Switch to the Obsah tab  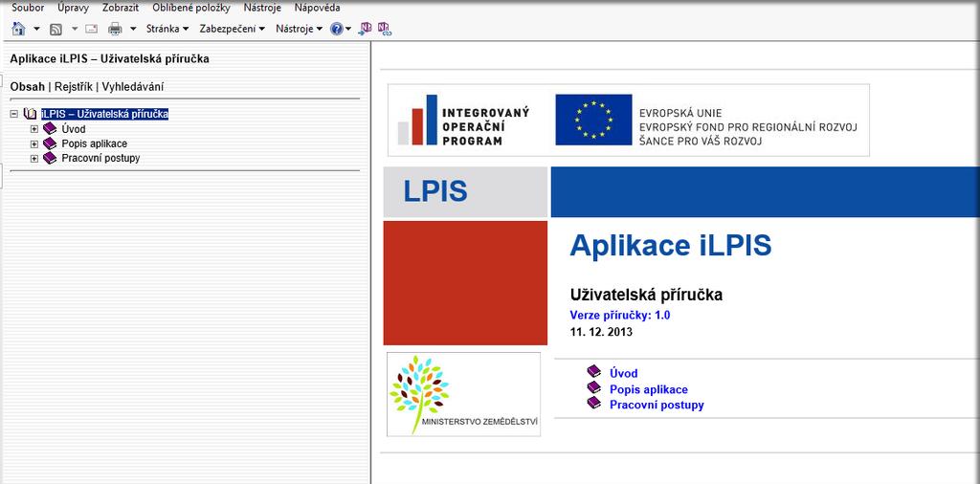click(28, 87)
